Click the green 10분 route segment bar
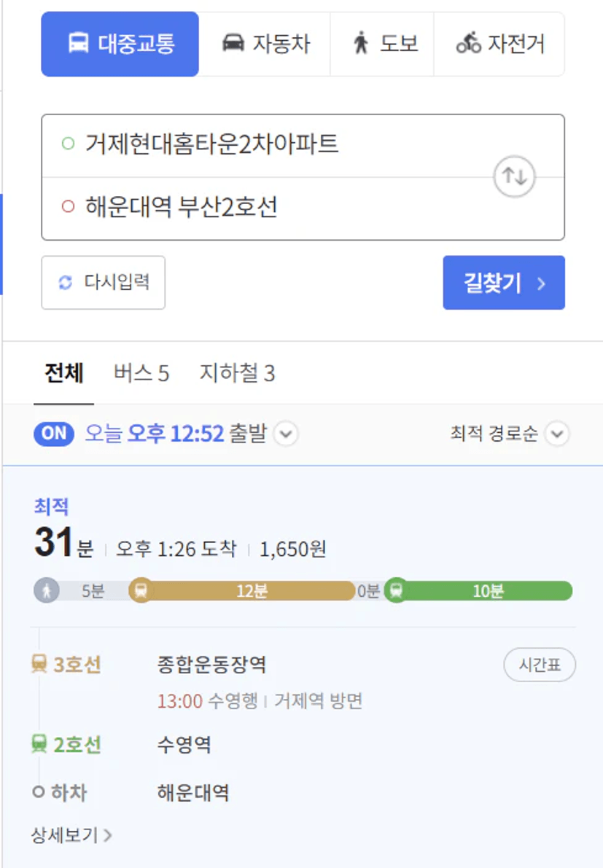 point(485,590)
